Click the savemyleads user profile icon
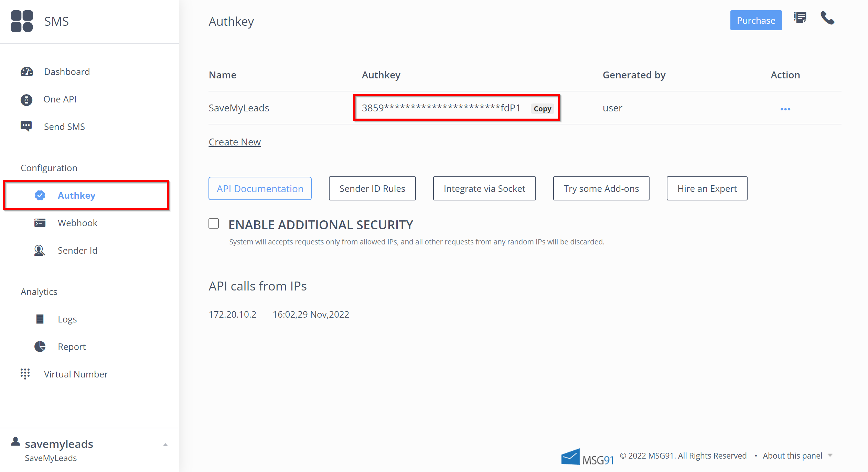The height and width of the screenshot is (472, 868). click(15, 441)
